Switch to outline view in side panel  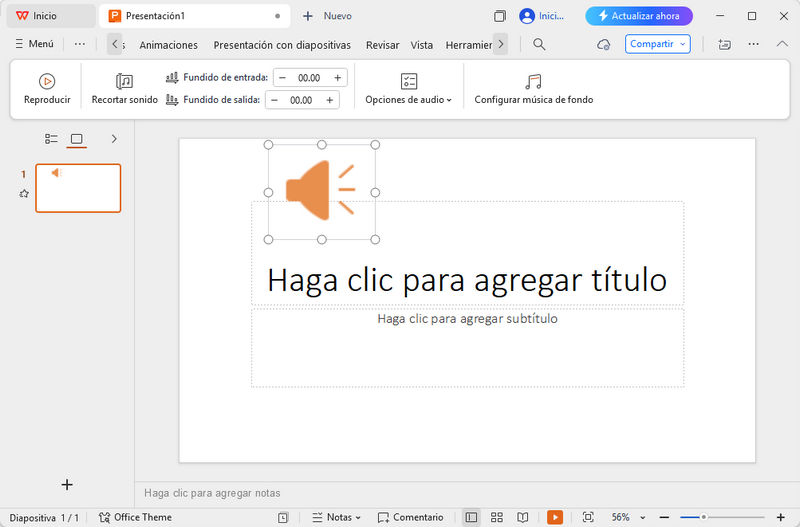pos(51,139)
